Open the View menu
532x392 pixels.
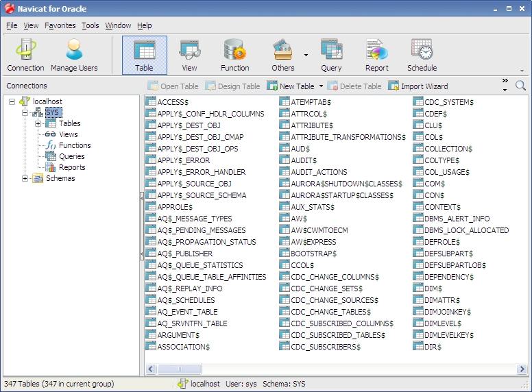[31, 25]
